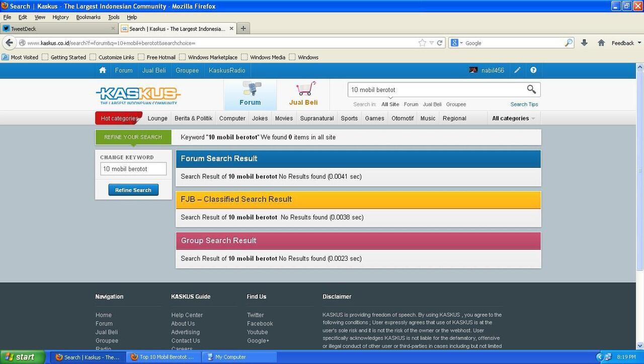Open the History menu

pos(60,17)
